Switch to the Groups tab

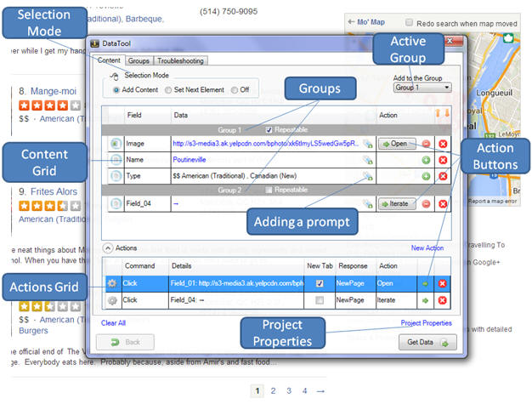[139, 60]
